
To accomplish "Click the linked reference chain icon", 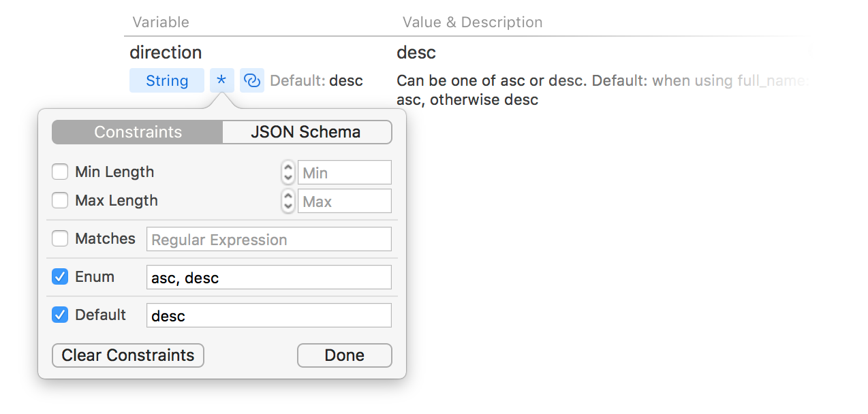I will pyautogui.click(x=251, y=80).
